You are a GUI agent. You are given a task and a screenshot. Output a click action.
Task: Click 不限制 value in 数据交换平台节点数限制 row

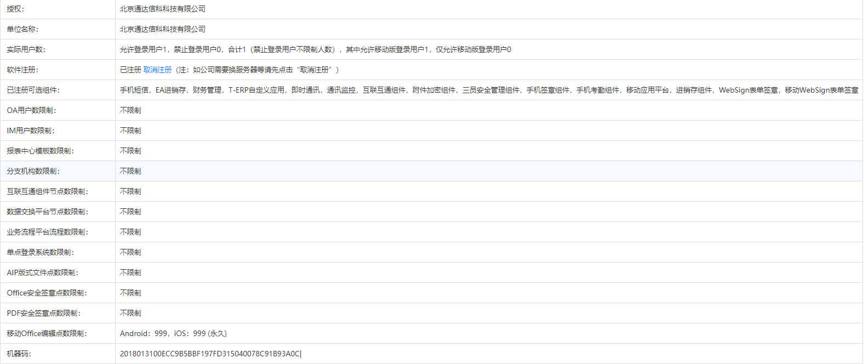(130, 212)
